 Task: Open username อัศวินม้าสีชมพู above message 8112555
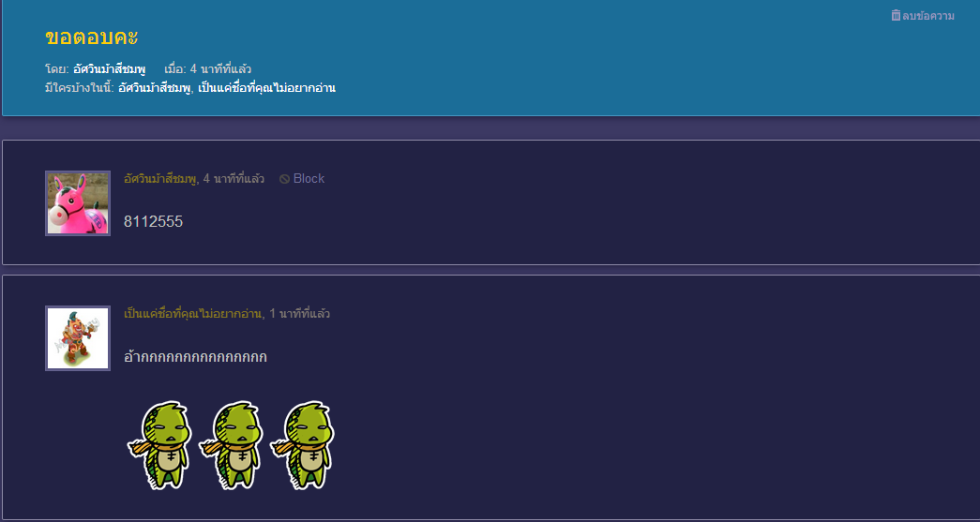tap(160, 179)
